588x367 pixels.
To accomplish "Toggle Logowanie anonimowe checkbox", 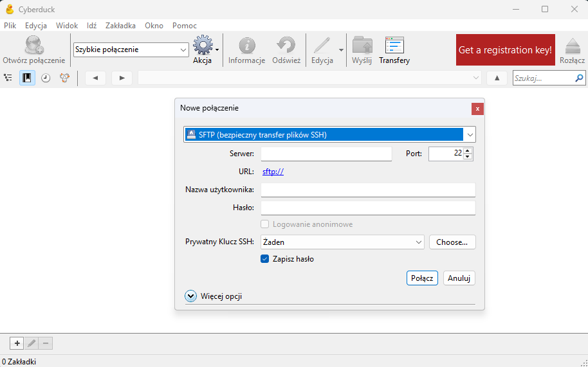I will 265,224.
